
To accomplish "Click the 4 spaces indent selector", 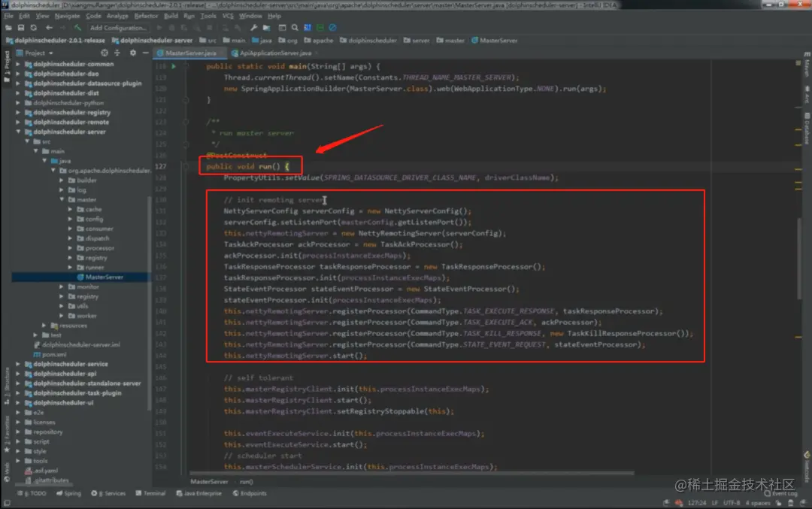I will [x=758, y=503].
